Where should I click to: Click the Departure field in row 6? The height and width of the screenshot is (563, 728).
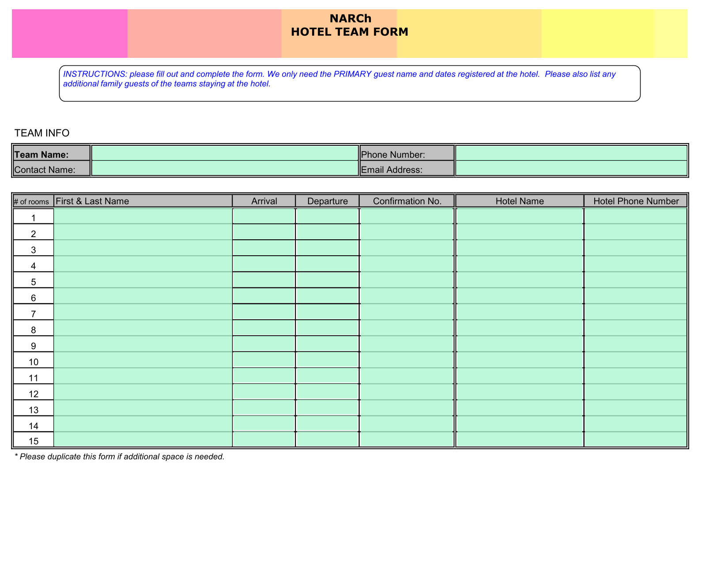327,296
